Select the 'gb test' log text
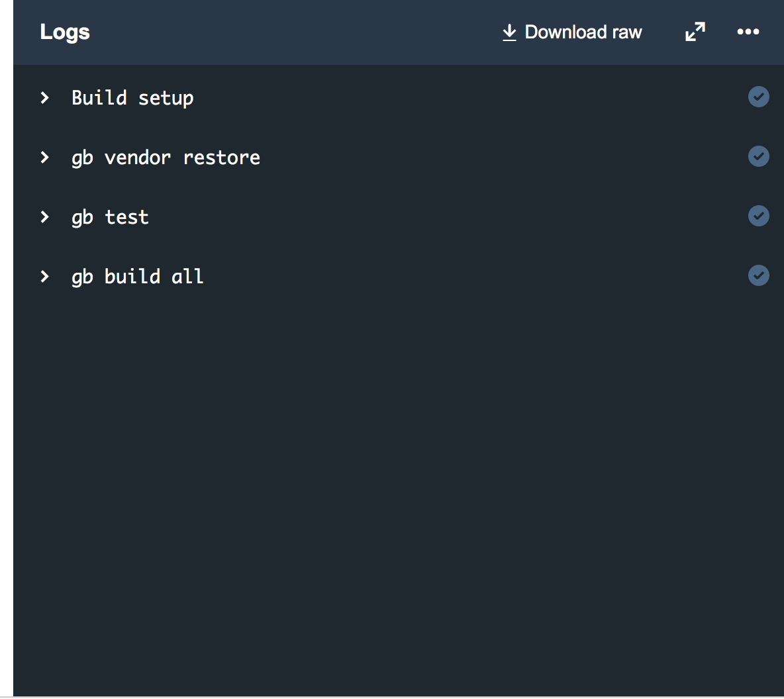784x699 pixels. [x=110, y=218]
